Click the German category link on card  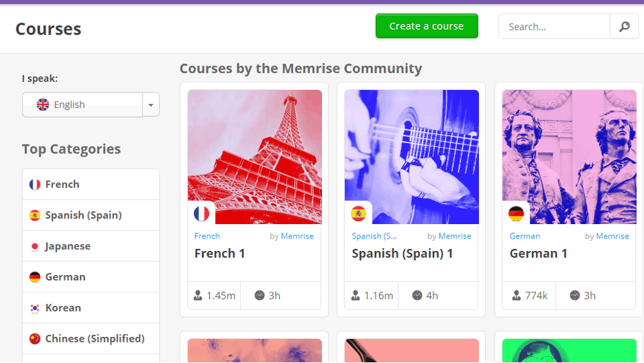(524, 236)
